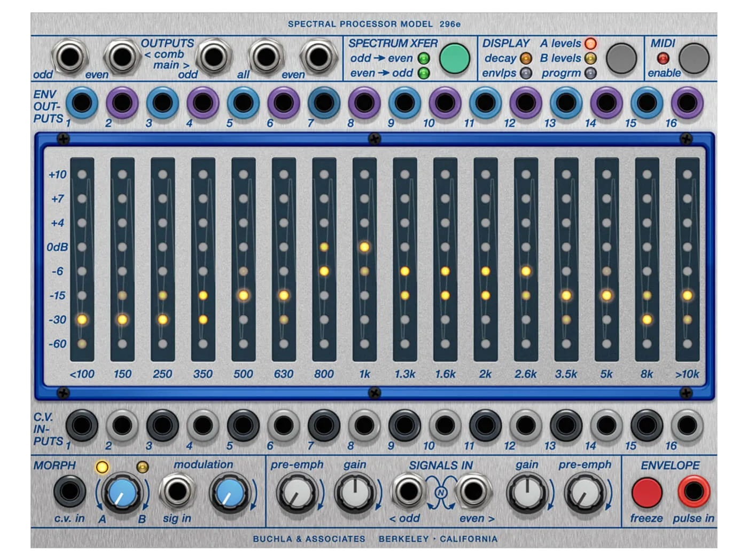Viewport: 748px width, 560px height.
Task: Click the 2k band level slider
Action: tap(485, 259)
